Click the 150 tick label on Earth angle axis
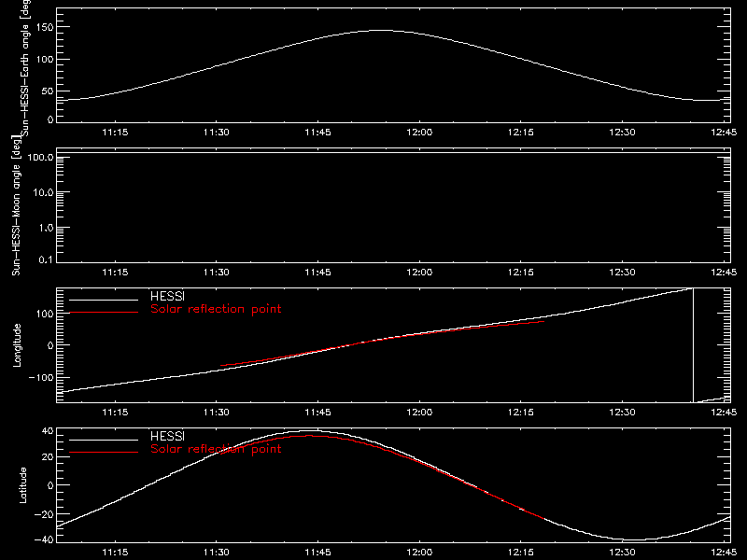The height and width of the screenshot is (560, 747). click(44, 27)
